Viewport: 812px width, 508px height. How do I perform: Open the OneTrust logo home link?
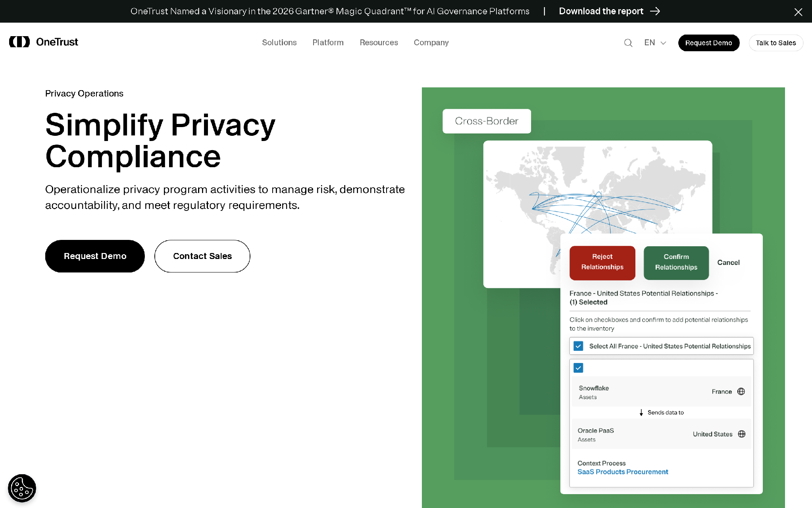pyautogui.click(x=44, y=42)
